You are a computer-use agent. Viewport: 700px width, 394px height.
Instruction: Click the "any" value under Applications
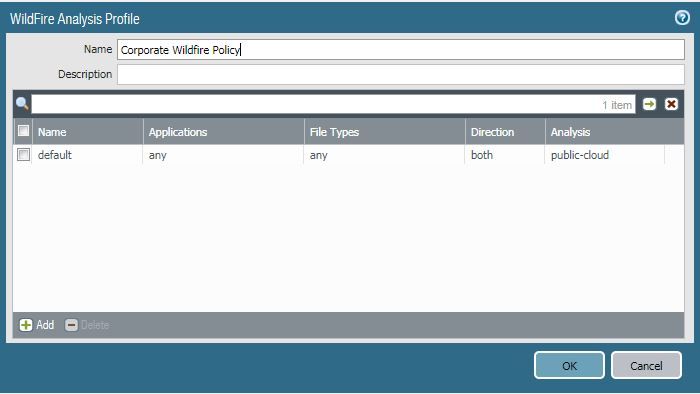(158, 155)
